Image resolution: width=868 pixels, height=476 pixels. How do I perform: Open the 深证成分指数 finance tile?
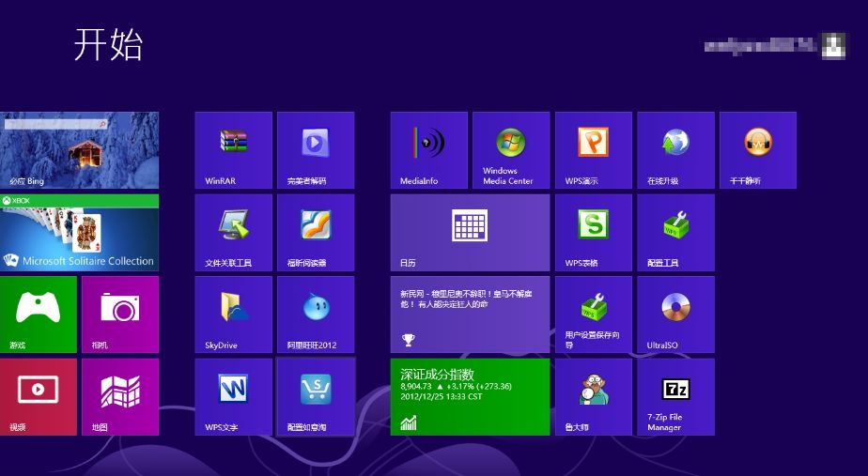pos(470,397)
